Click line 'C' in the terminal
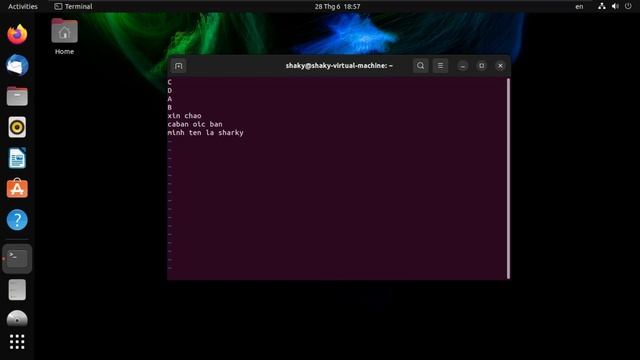The width and height of the screenshot is (640, 360). click(x=169, y=82)
